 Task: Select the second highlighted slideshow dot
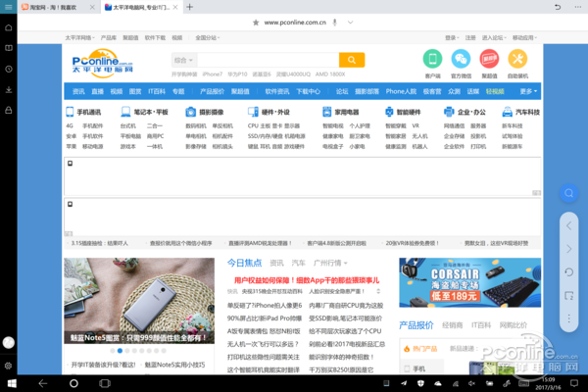coord(120,351)
